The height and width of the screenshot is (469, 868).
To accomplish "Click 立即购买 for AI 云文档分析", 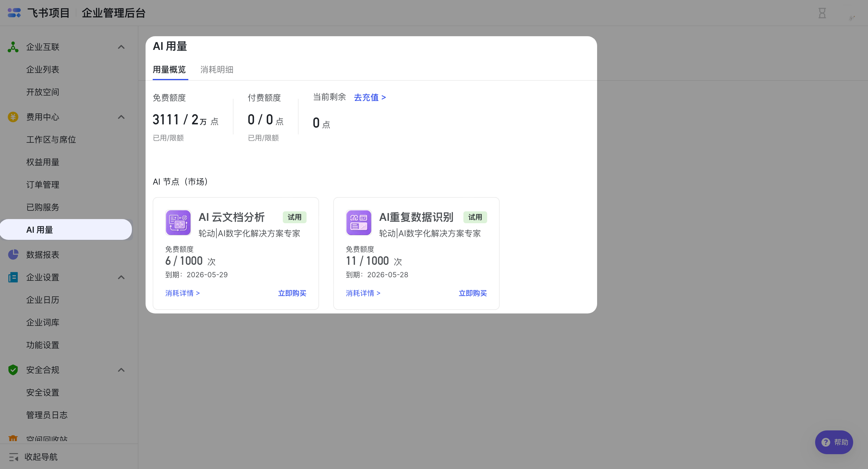I will tap(292, 293).
